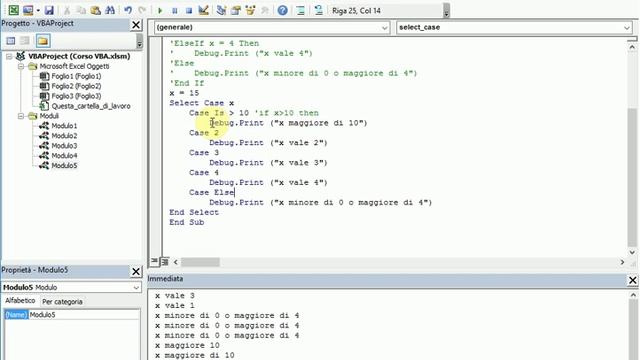Viewport: 640px width, 360px height.
Task: Switch to the Per categoria tab
Action: [62, 302]
